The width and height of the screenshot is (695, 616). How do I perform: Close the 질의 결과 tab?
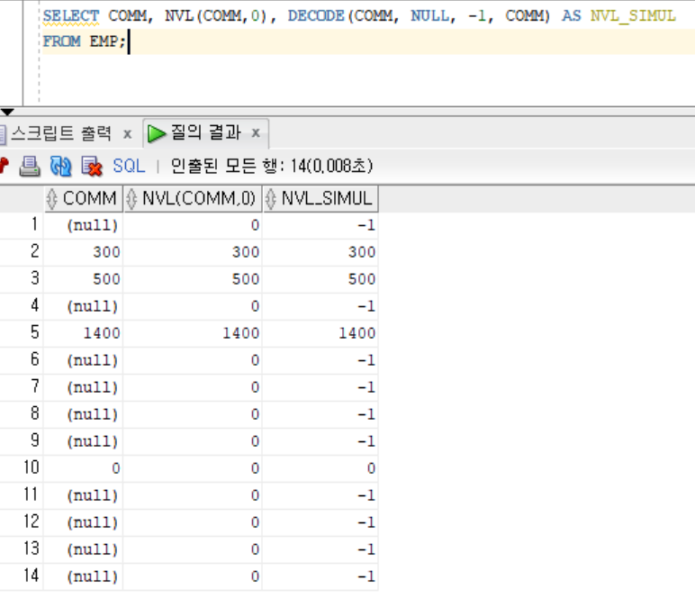point(256,133)
